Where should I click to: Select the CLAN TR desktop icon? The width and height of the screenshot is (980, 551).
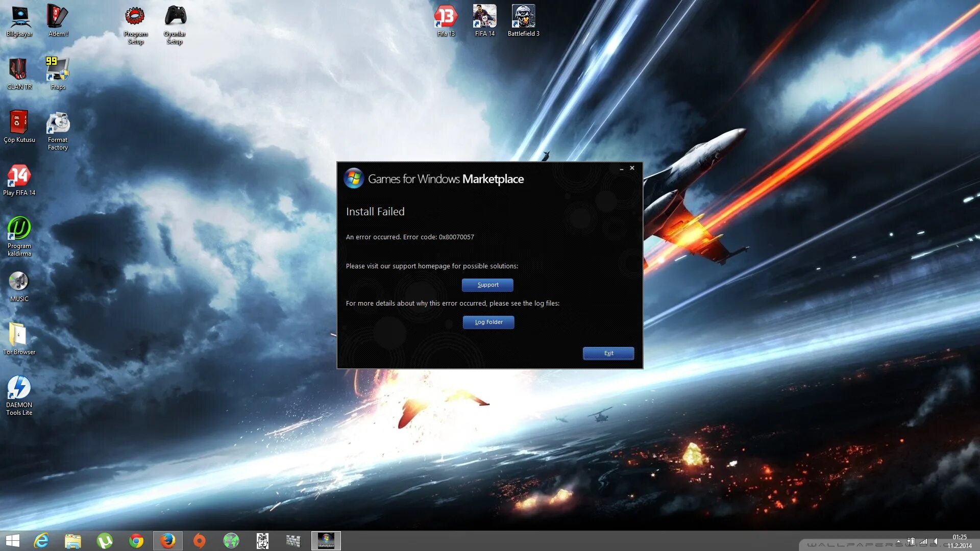pos(19,74)
